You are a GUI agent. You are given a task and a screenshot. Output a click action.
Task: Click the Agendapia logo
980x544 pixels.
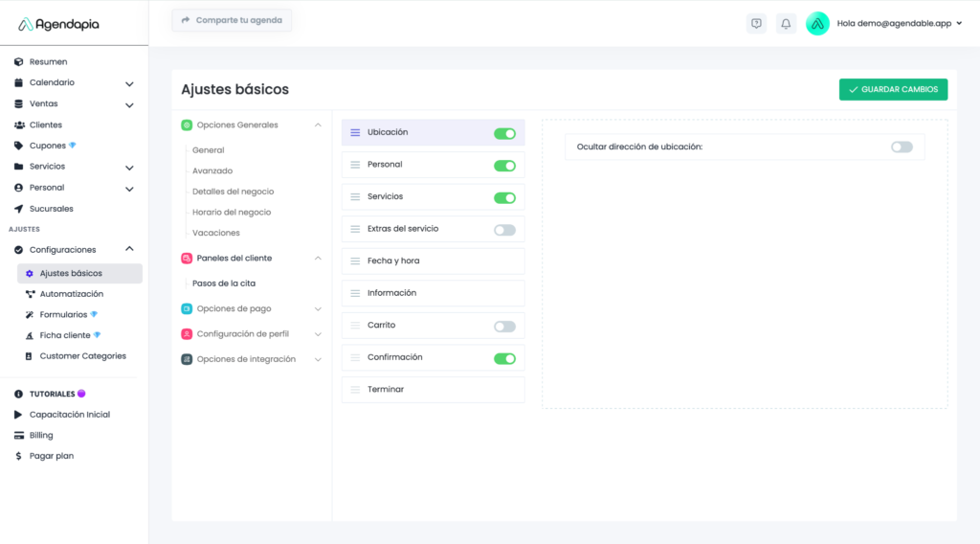[58, 24]
